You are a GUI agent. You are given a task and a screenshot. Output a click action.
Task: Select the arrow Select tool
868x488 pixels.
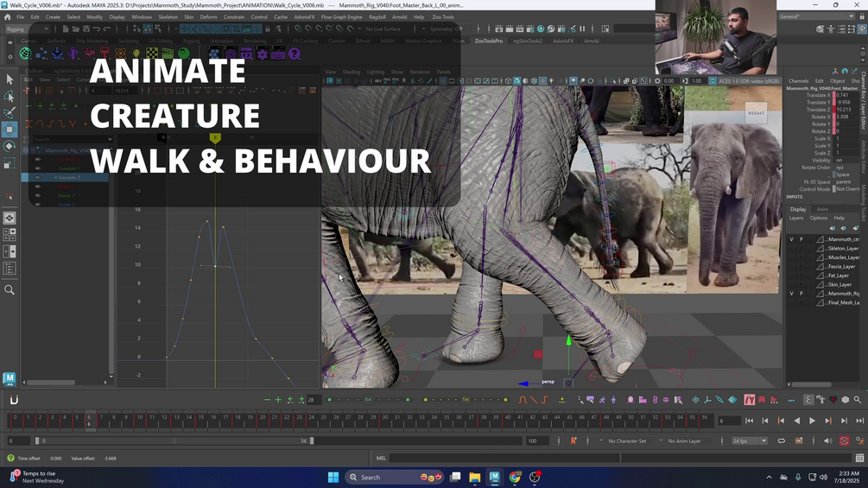[x=10, y=79]
